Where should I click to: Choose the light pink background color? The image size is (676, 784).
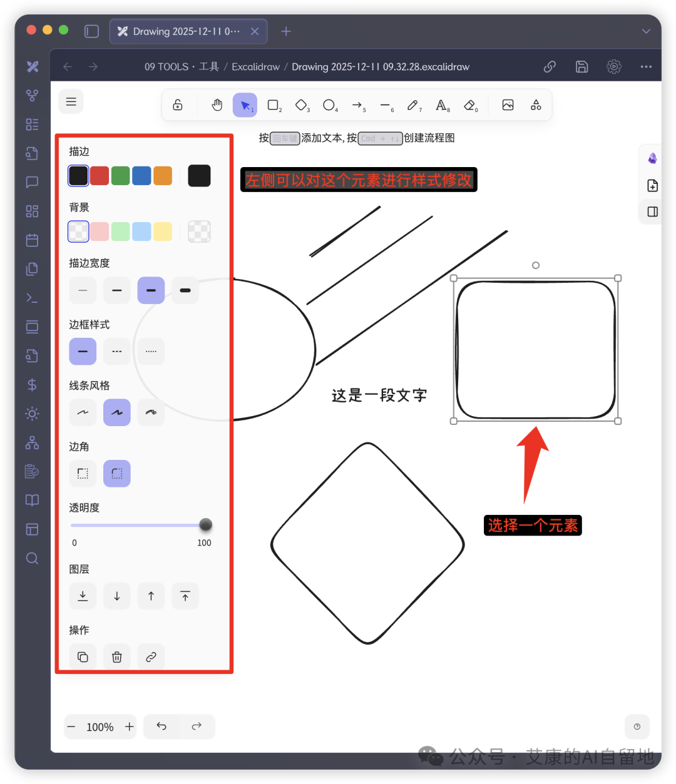point(100,232)
